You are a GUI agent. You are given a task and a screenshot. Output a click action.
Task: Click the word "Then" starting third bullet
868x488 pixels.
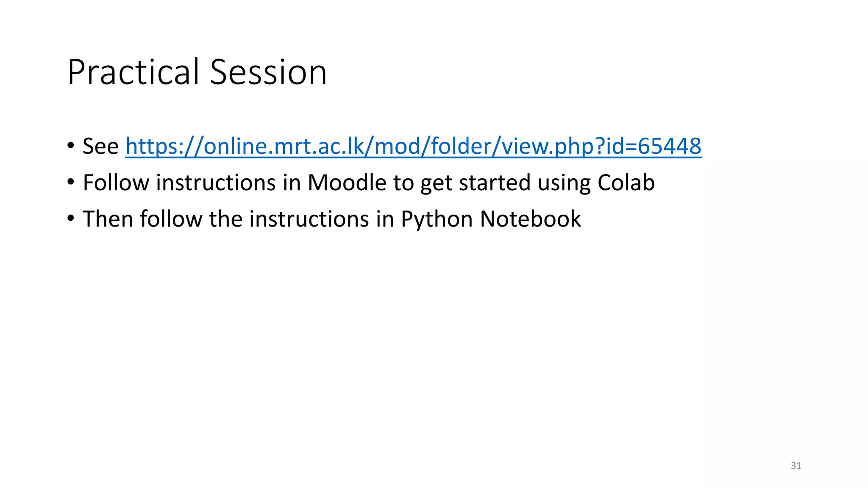108,219
